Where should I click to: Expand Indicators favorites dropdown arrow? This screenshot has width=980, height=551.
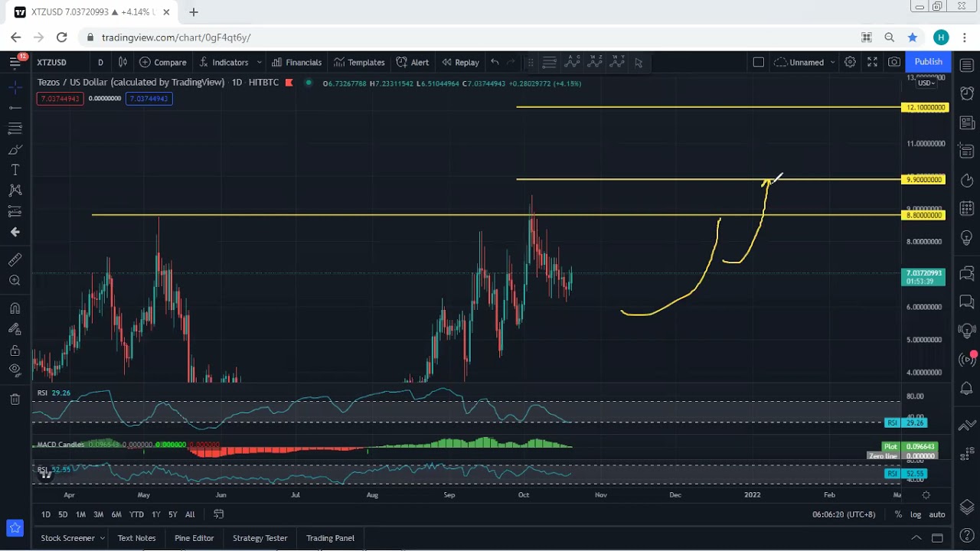(x=260, y=63)
